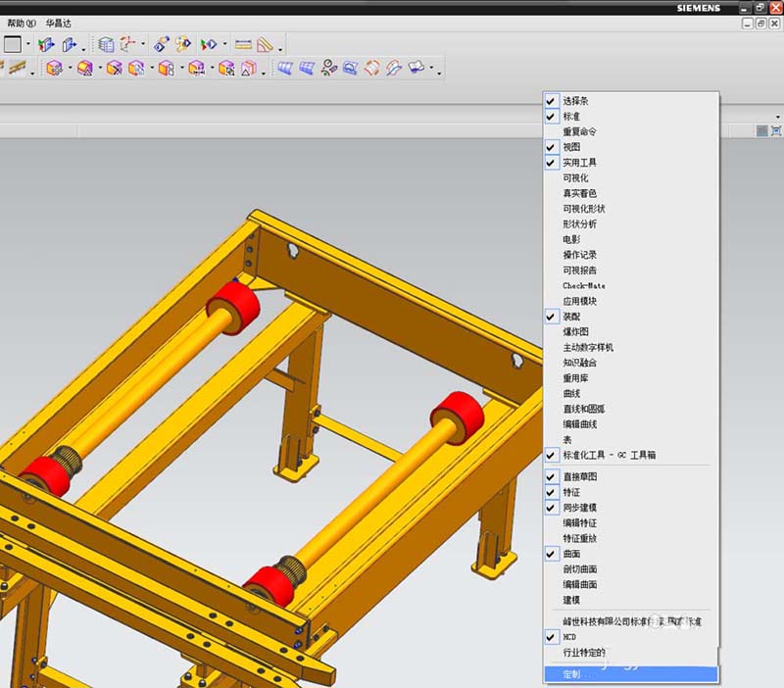This screenshot has width=784, height=688.
Task: Open dropdown after cube with two squares
Action: 182,68
